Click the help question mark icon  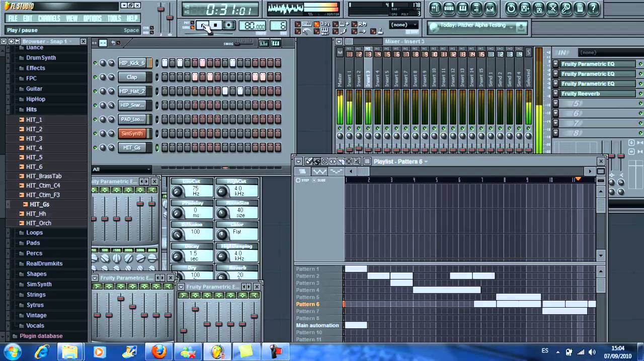point(593,8)
